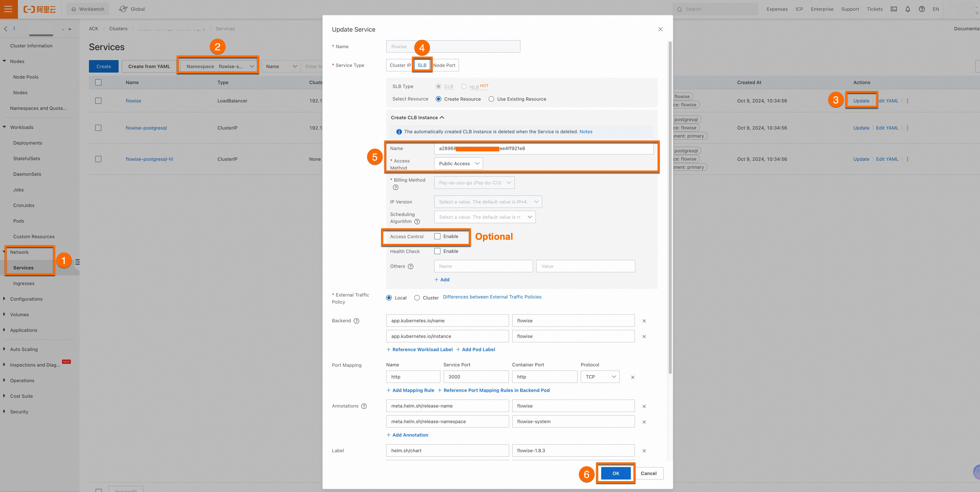Select the Cluster external traffic policy
The height and width of the screenshot is (492, 980).
[x=417, y=298]
